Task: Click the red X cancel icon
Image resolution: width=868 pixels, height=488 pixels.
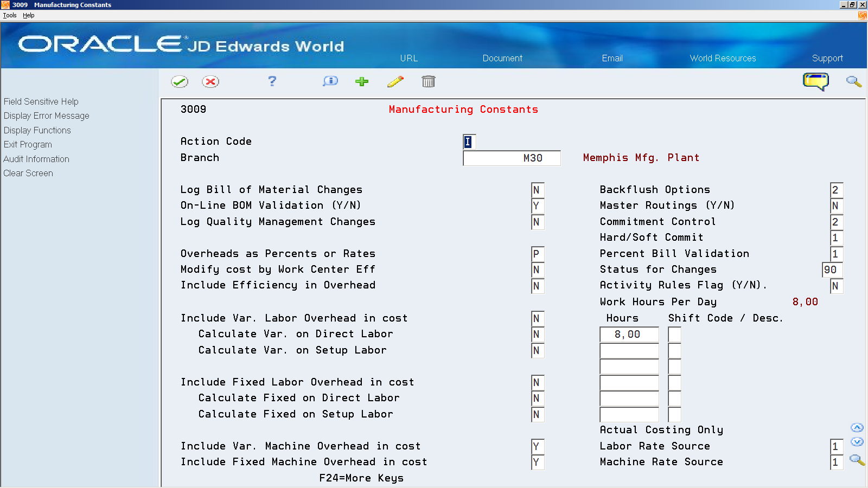Action: point(210,82)
